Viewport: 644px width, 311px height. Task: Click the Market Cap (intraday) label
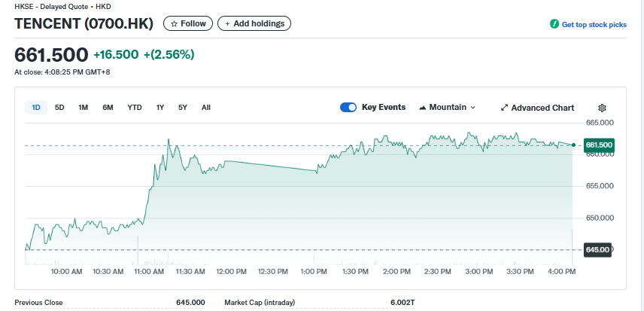click(260, 303)
